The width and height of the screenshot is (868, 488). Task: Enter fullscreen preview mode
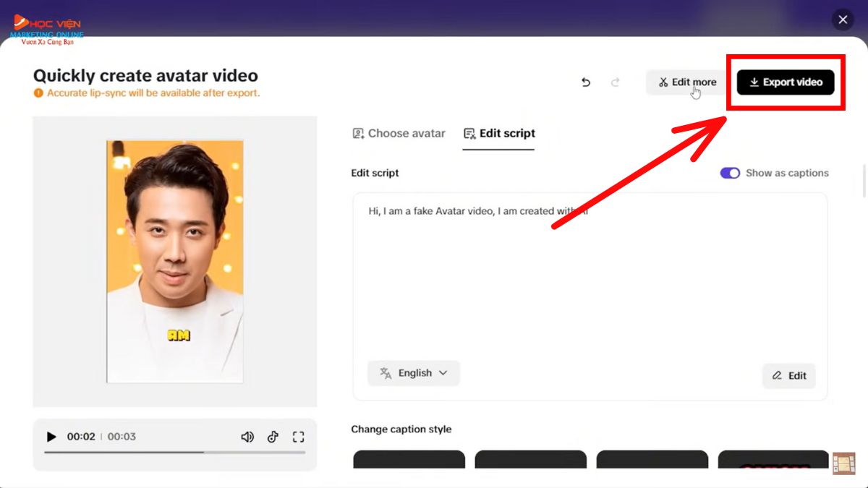(x=298, y=437)
